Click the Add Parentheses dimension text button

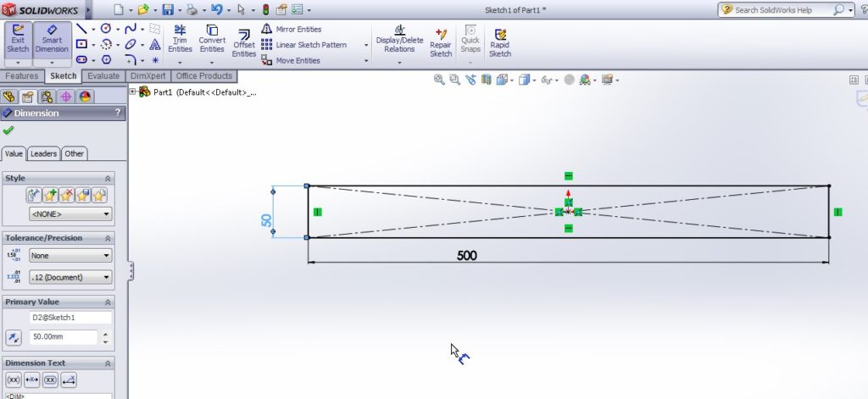tap(14, 380)
